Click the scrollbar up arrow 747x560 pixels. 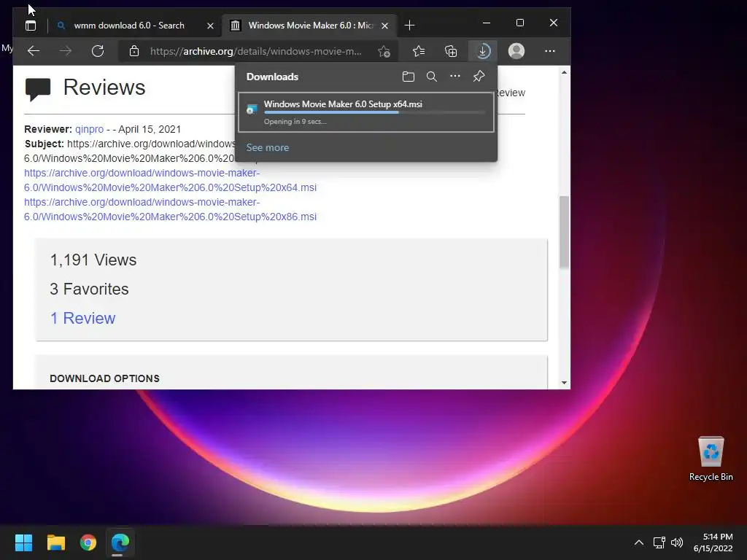564,72
